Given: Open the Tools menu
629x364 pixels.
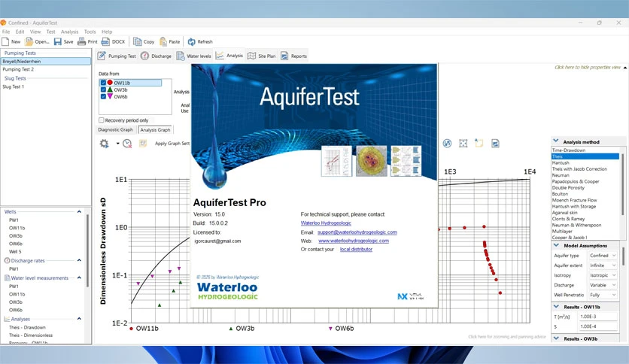Looking at the screenshot, I should (90, 32).
